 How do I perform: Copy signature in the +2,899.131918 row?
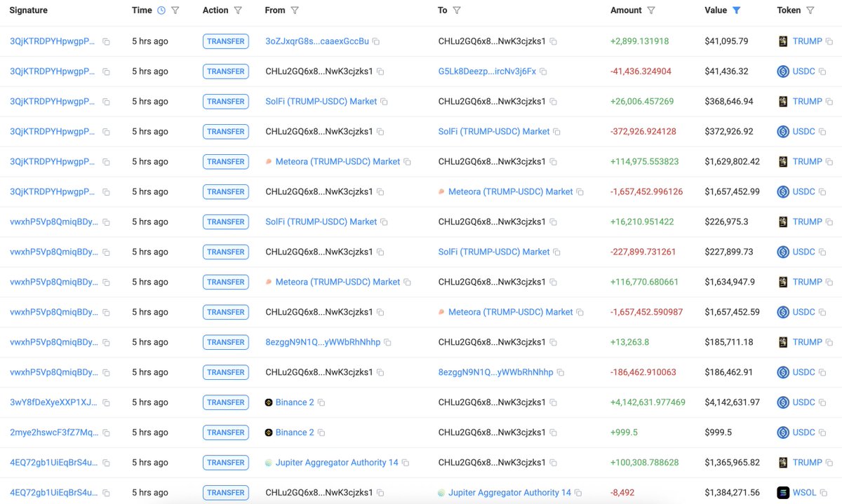(x=106, y=42)
